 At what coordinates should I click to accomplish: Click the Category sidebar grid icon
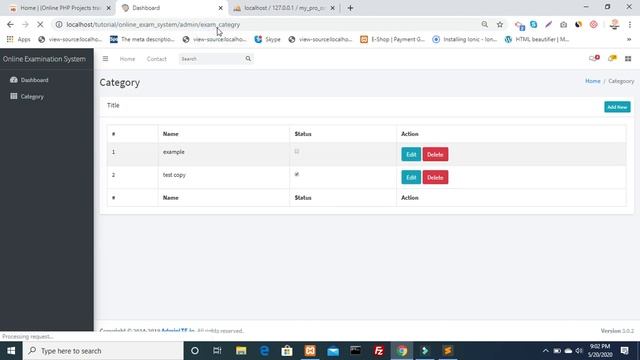13,96
